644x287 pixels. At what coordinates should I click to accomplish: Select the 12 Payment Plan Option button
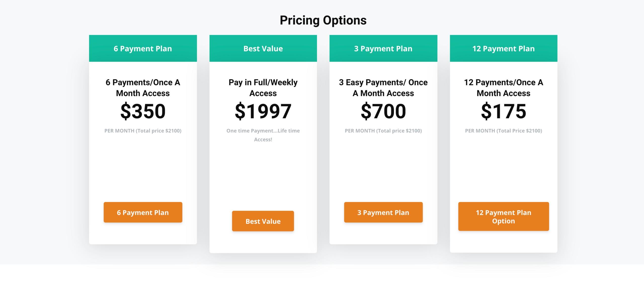tap(504, 217)
